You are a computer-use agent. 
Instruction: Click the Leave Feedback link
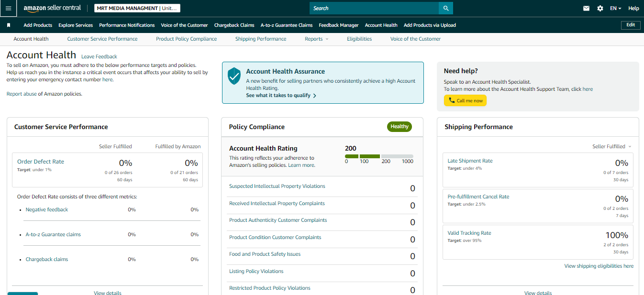[x=99, y=56]
